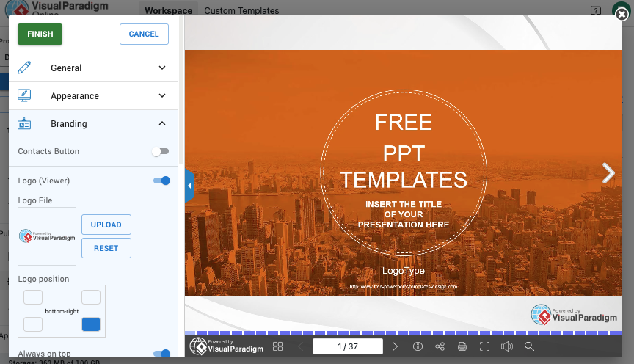Select top-left logo position
Screen dimensions: 634x364
(33, 297)
